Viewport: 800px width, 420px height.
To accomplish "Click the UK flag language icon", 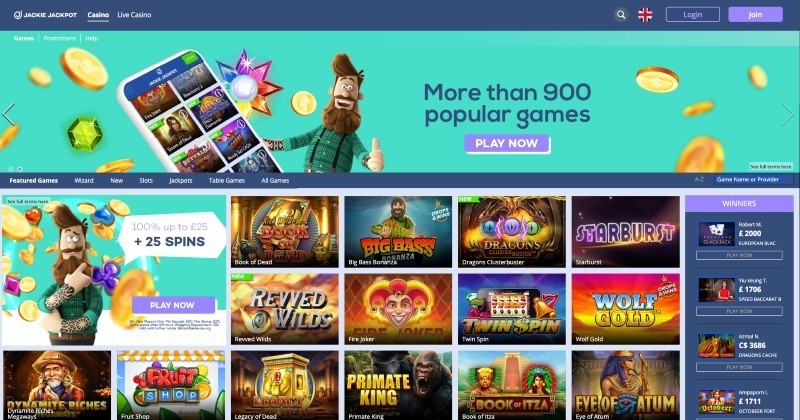I will click(645, 15).
